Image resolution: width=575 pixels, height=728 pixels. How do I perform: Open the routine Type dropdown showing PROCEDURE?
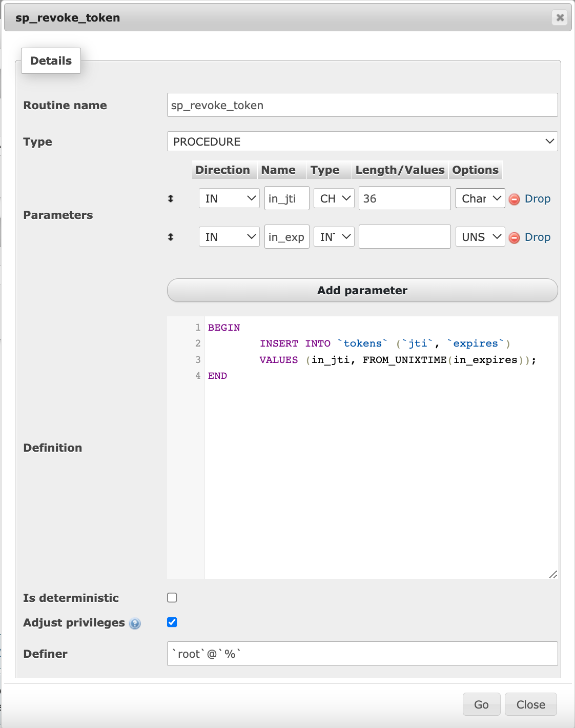[362, 141]
